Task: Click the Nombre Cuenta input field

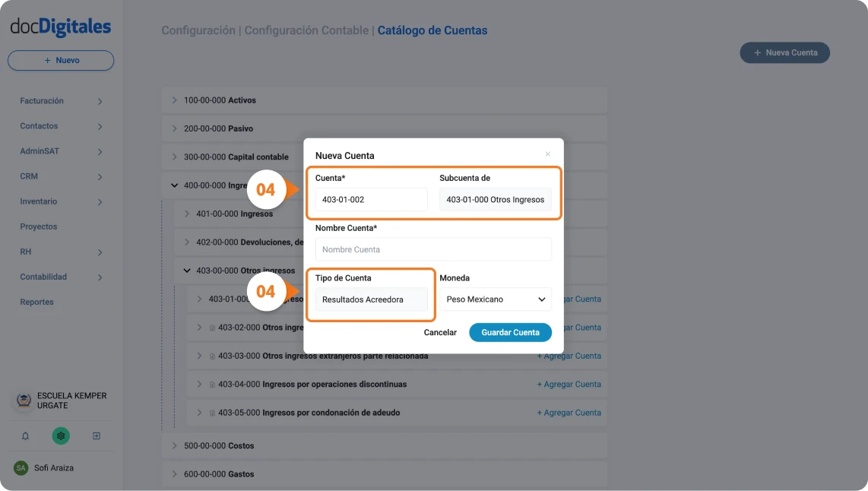Action: click(433, 249)
